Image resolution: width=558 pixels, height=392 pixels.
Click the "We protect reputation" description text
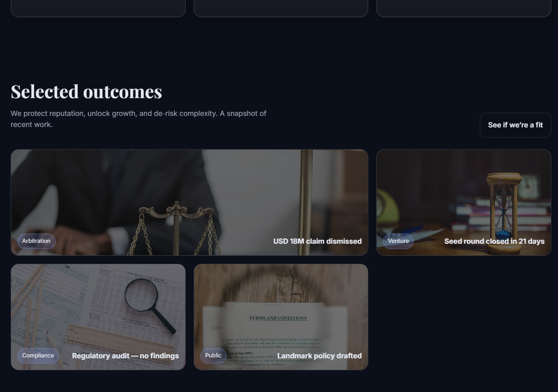139,119
